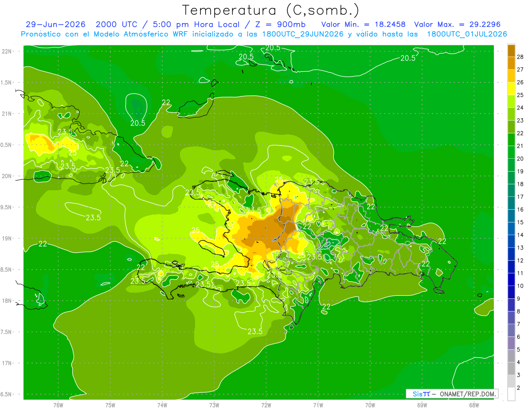Click the "74W" longitude axis label
Image resolution: width=532 pixels, height=411 pixels.
tap(162, 405)
